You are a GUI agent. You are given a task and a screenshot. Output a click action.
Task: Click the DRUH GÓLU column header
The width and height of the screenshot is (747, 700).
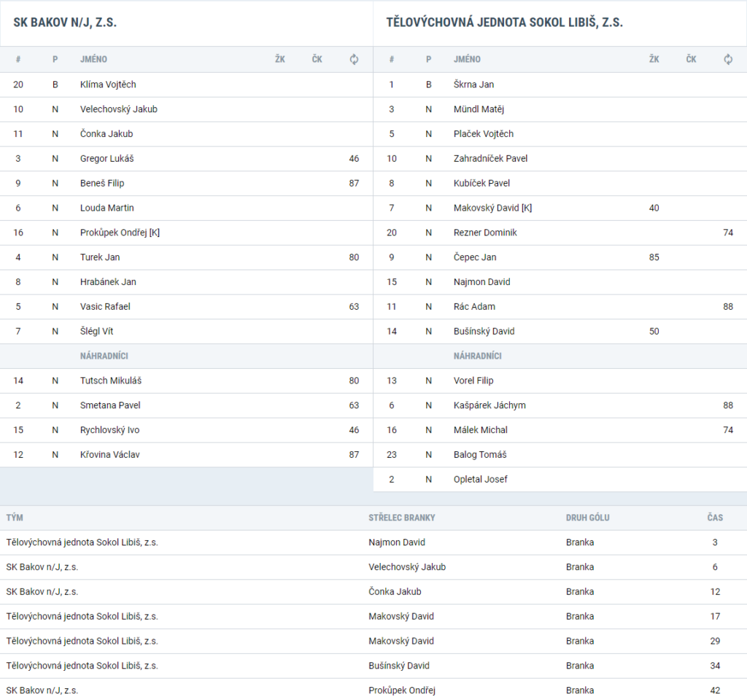tap(587, 518)
